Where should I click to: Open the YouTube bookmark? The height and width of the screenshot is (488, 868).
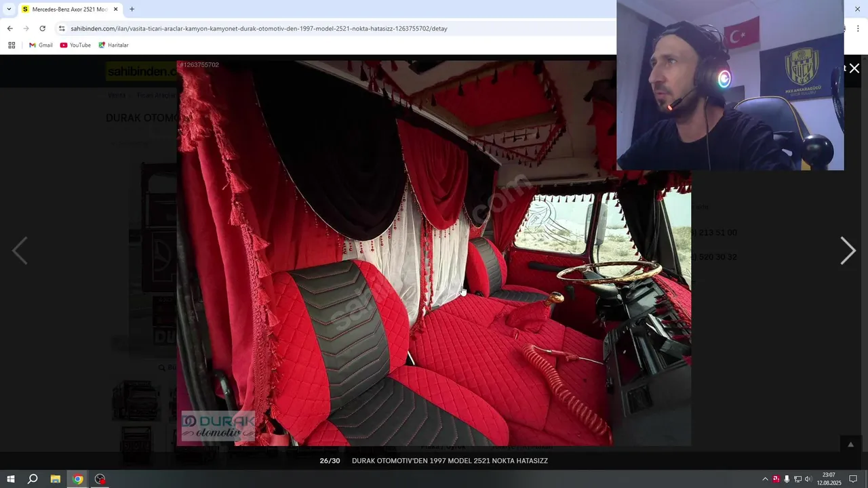click(x=75, y=45)
